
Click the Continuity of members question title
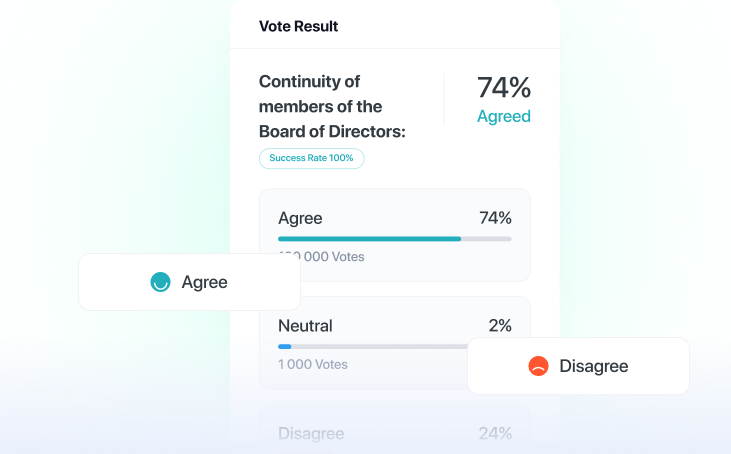coord(332,106)
